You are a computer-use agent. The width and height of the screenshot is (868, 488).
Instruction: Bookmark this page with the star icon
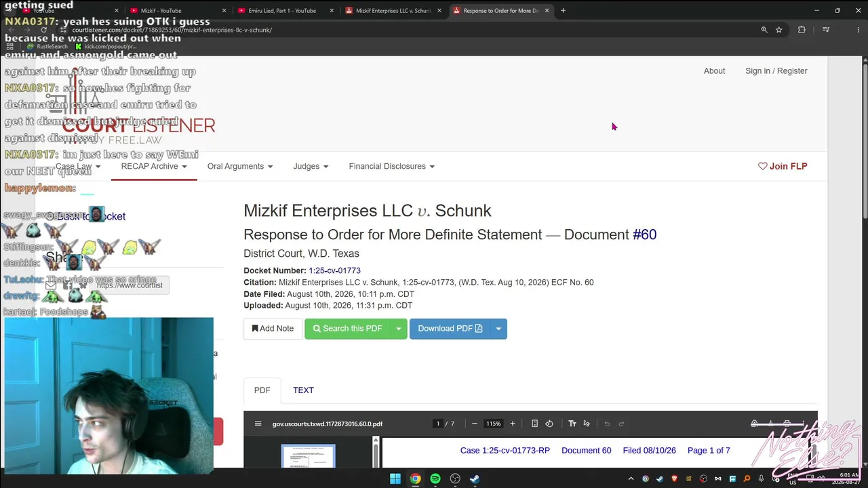click(x=779, y=30)
